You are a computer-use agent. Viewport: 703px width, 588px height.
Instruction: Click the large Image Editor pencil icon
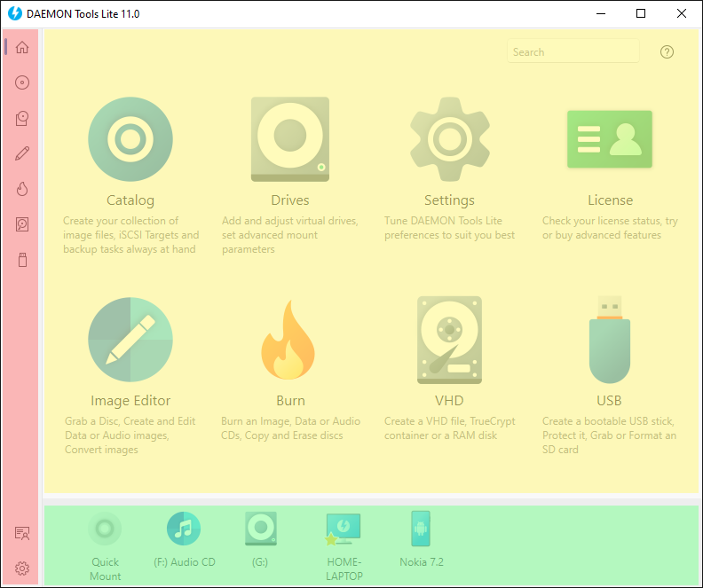(130, 340)
